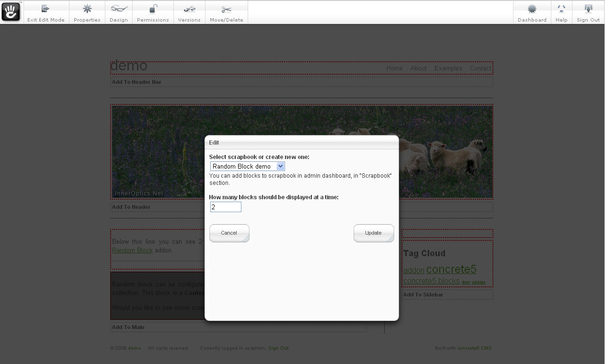Click the footer 'demo' site link

coord(134,348)
